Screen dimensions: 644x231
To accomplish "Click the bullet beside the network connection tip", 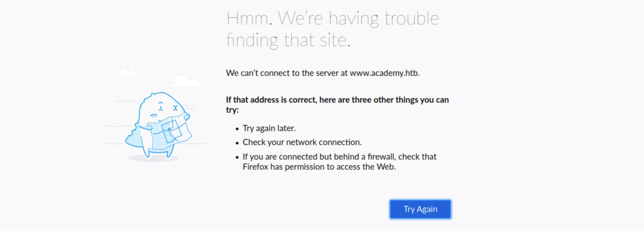I will [x=237, y=143].
